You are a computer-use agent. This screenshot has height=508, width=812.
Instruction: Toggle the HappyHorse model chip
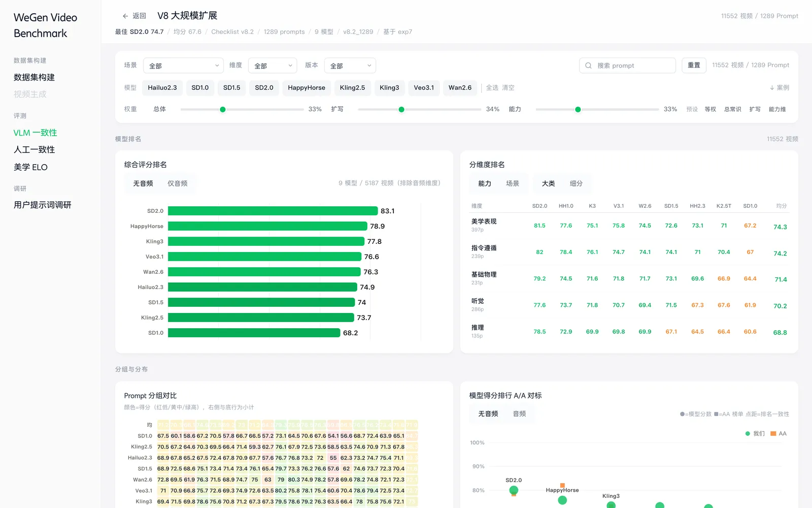tap(307, 88)
